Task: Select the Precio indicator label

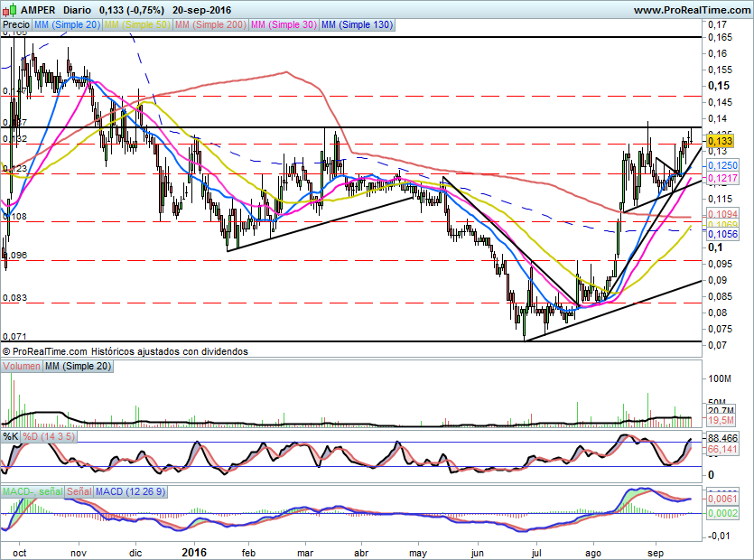Action: tap(16, 25)
